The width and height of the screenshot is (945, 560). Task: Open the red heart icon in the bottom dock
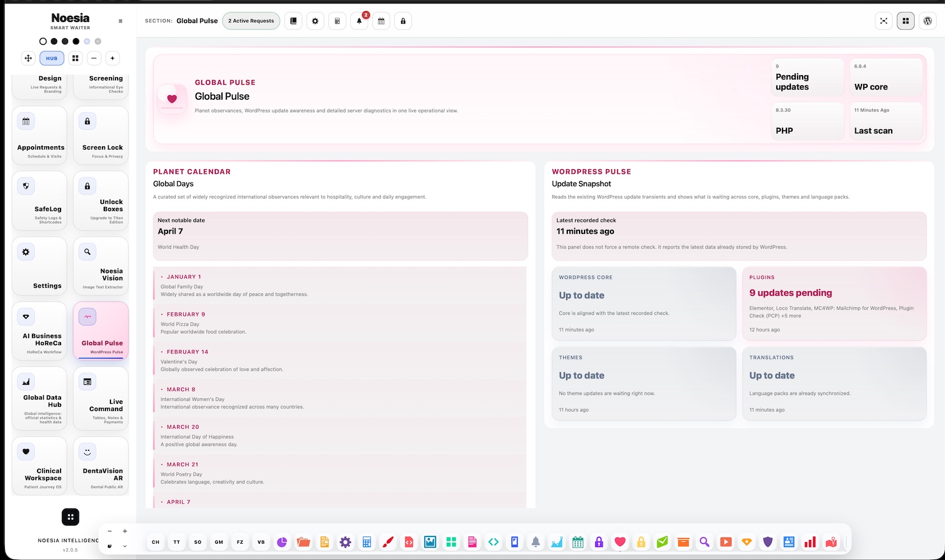620,542
